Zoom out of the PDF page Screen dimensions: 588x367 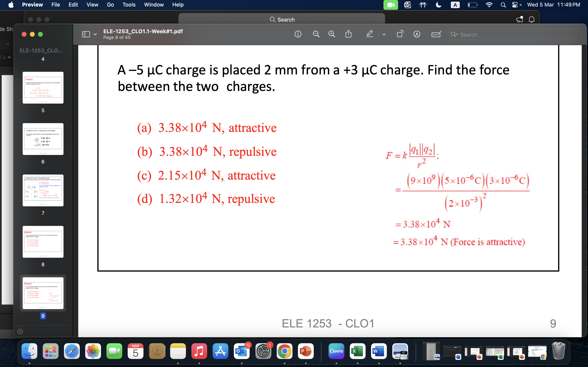316,34
